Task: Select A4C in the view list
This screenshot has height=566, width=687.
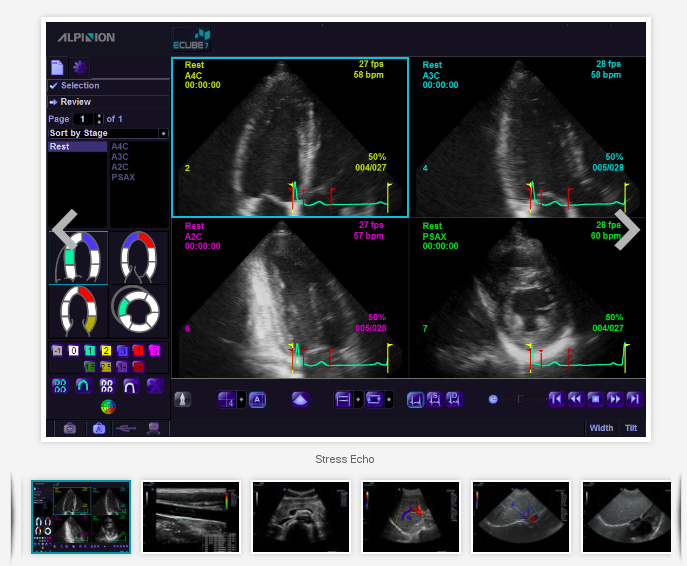Action: (120, 147)
